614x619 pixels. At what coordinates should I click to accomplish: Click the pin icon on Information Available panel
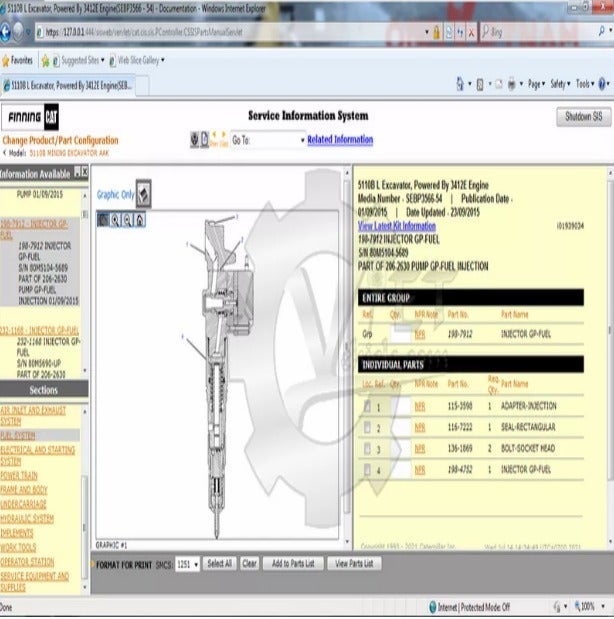[x=77, y=172]
